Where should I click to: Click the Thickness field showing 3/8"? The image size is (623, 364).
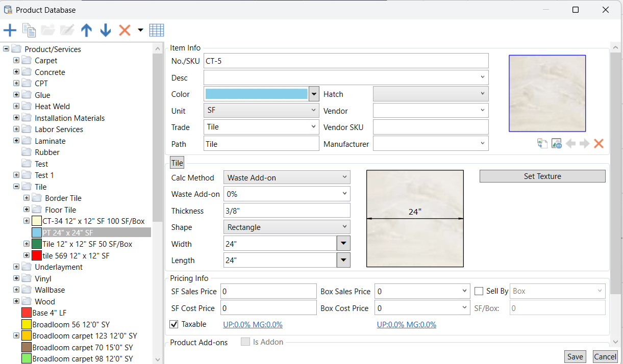tap(287, 211)
